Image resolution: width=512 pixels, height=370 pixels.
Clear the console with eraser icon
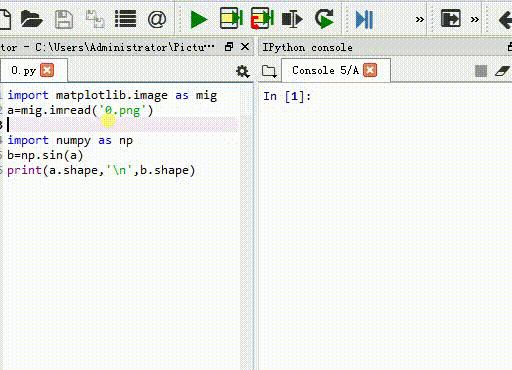coord(502,71)
